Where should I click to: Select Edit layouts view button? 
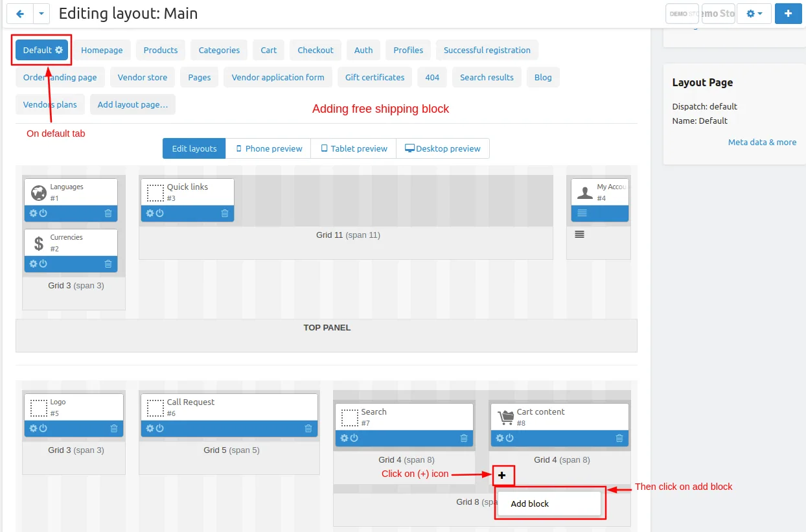pyautogui.click(x=194, y=148)
